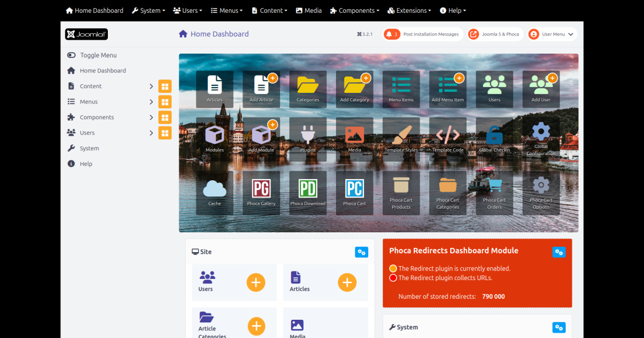Viewport: 644px width, 338px height.
Task: Click the Add Article quick icon
Action: pyautogui.click(x=261, y=89)
